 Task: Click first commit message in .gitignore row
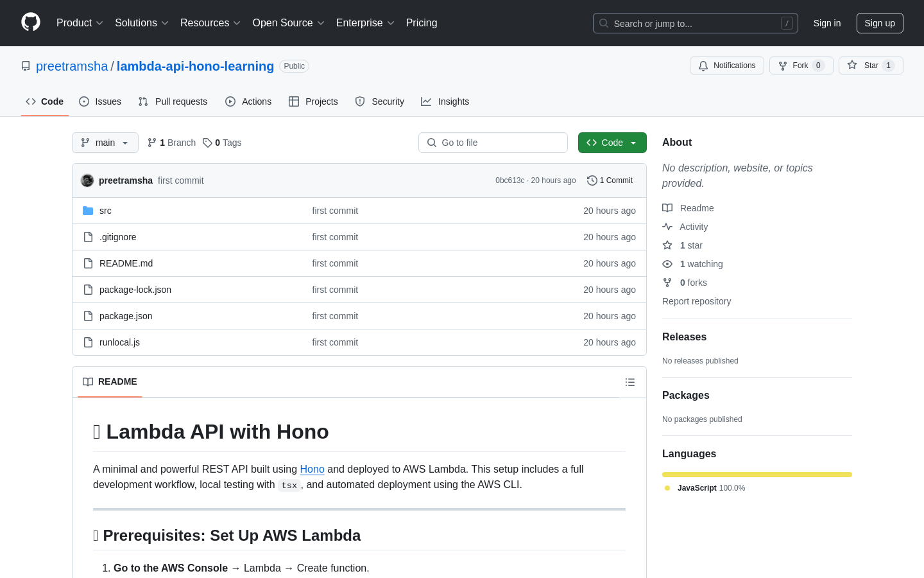click(x=335, y=237)
